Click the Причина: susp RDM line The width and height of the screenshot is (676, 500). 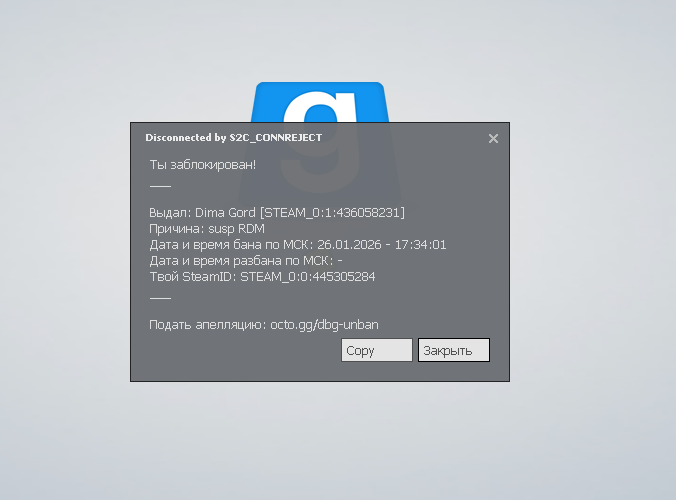click(207, 228)
